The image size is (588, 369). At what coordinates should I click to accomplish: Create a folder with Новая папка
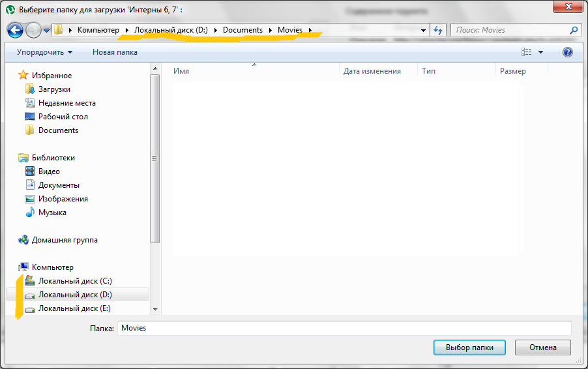(115, 52)
